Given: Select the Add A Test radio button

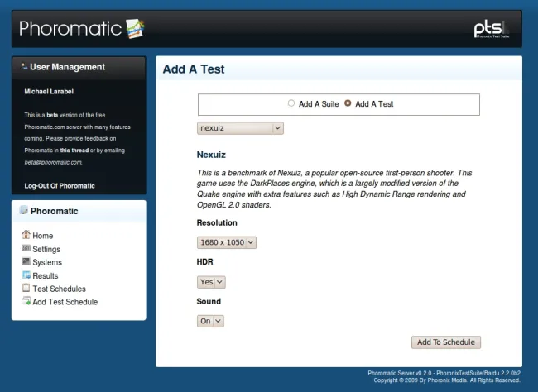Looking at the screenshot, I should pos(348,104).
